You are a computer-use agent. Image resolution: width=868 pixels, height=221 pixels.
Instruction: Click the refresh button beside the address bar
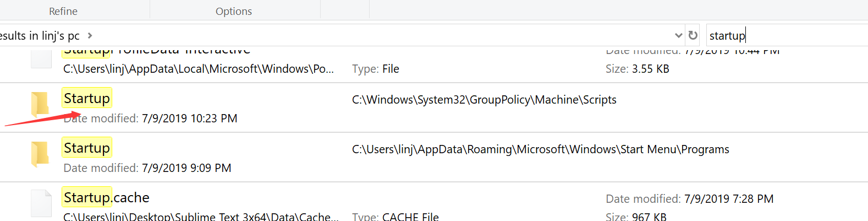point(693,35)
